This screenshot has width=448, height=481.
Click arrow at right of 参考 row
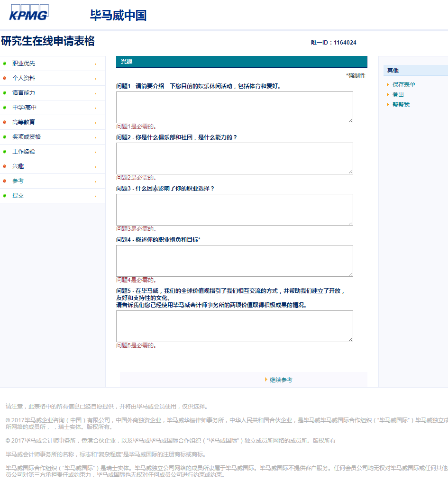click(95, 182)
